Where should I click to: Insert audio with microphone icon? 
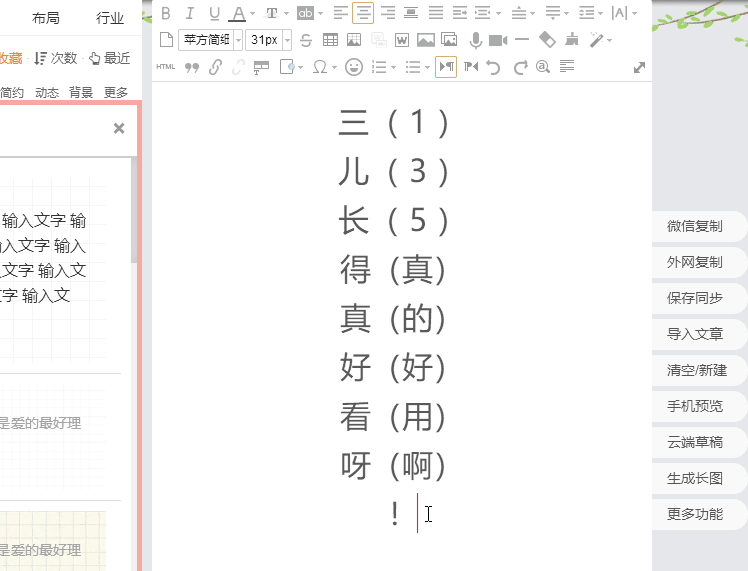pos(475,41)
